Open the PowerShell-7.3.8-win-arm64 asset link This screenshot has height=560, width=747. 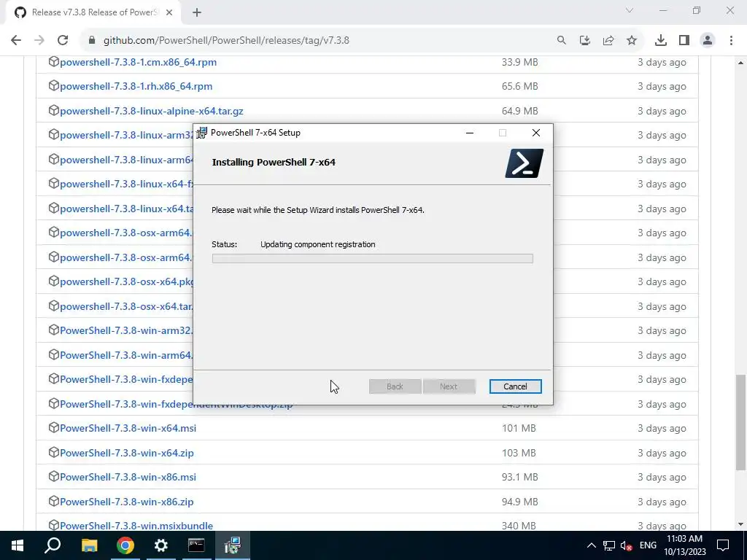pos(127,355)
